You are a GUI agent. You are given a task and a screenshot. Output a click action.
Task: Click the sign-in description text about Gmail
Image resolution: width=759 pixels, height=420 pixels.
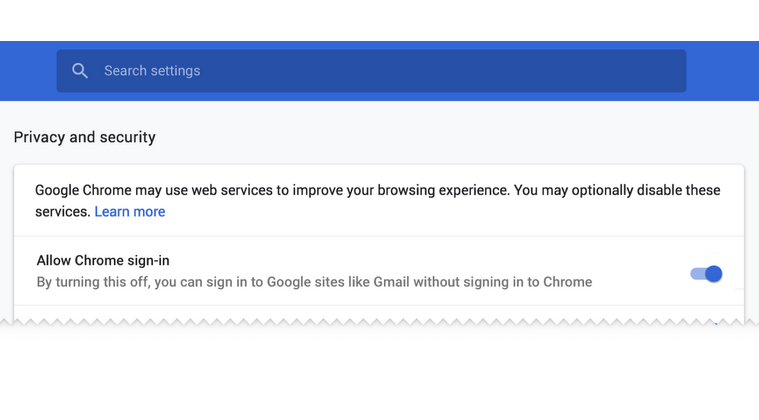tap(314, 282)
